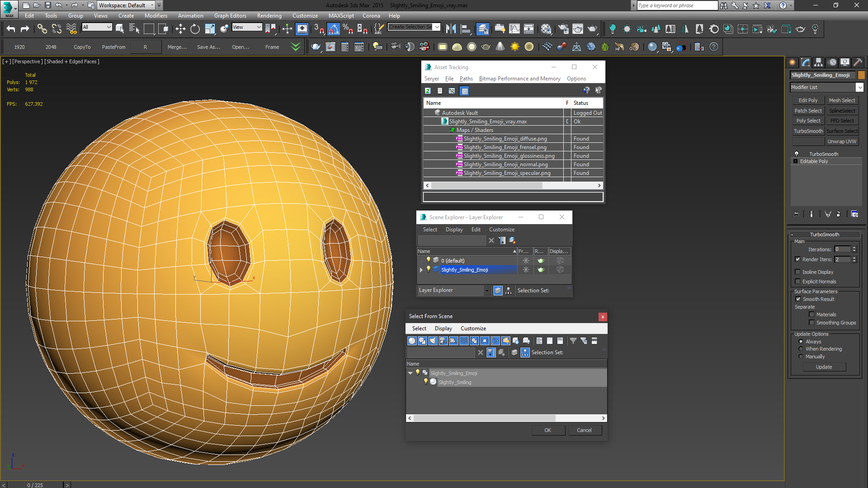Click the Update button in TurboSmooth

point(824,367)
